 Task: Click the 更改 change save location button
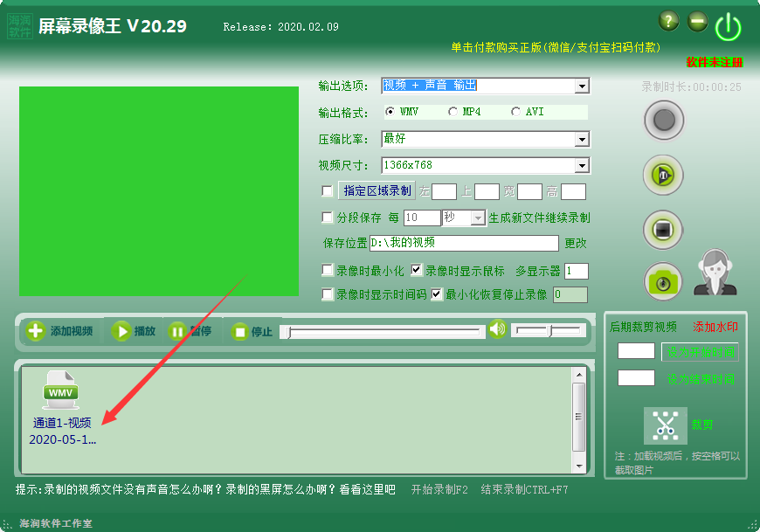[574, 244]
